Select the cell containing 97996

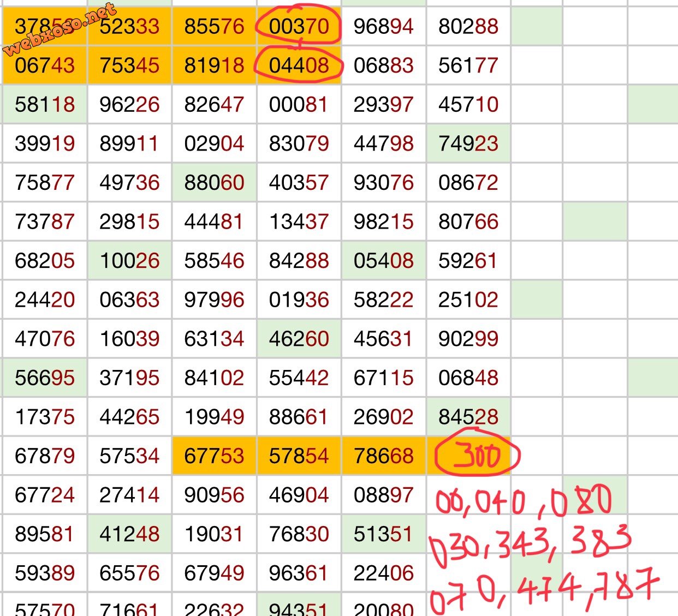[x=215, y=300]
